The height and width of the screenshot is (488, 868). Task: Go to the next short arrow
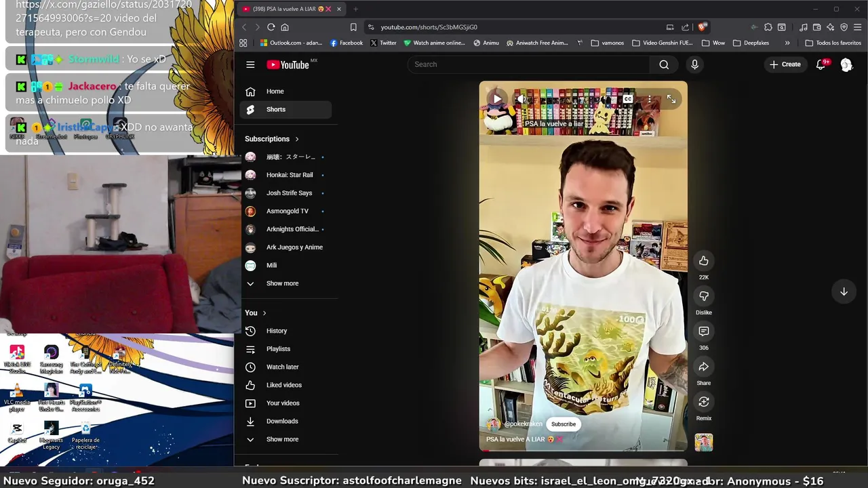(x=844, y=291)
